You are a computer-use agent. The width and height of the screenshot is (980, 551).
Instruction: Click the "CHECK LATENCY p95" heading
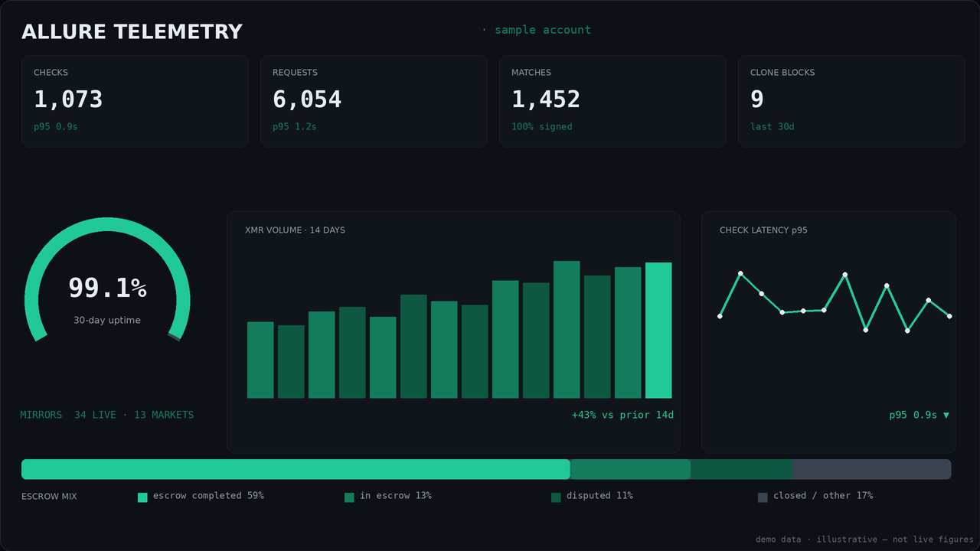[x=763, y=230]
